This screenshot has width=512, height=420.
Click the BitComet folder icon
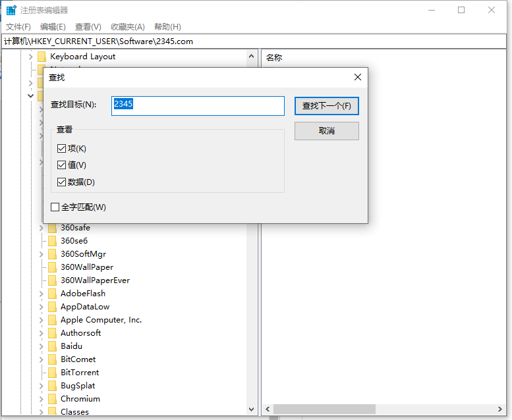(52, 359)
